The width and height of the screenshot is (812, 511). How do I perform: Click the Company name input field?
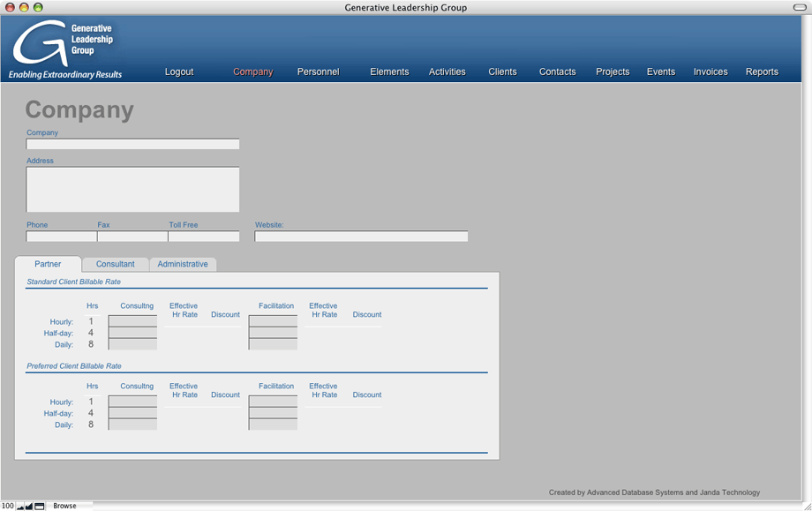(x=132, y=144)
